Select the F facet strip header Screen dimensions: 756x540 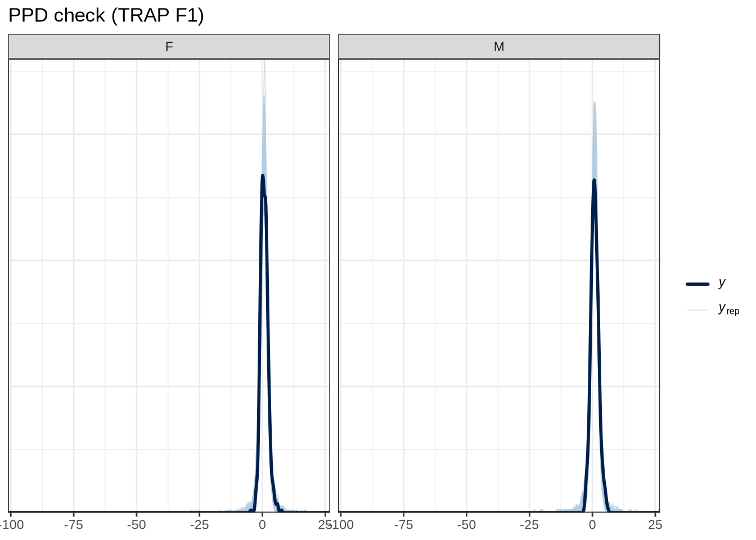click(169, 47)
